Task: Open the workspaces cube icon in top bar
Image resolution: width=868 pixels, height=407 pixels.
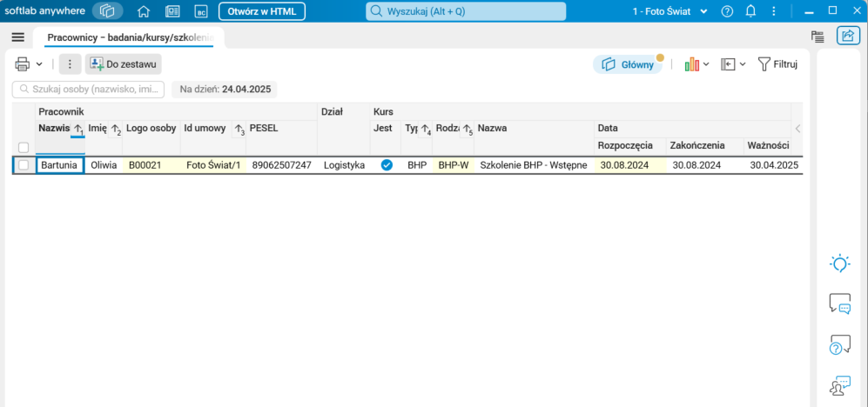Action: (x=107, y=10)
